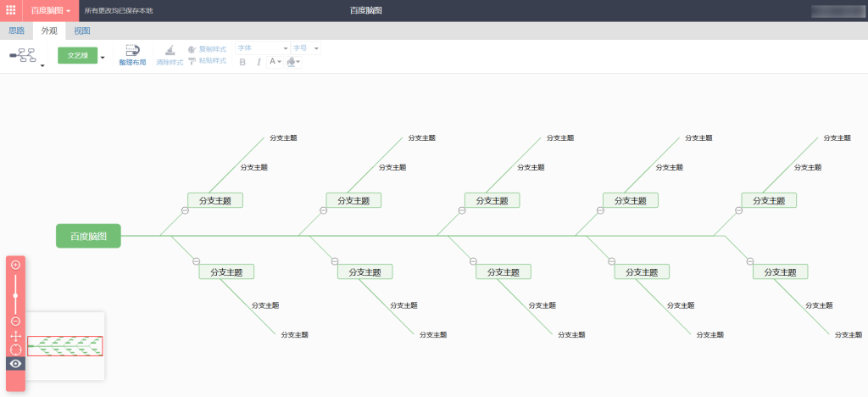Switch to the 思路 tab
This screenshot has width=868, height=397.
[x=16, y=31]
